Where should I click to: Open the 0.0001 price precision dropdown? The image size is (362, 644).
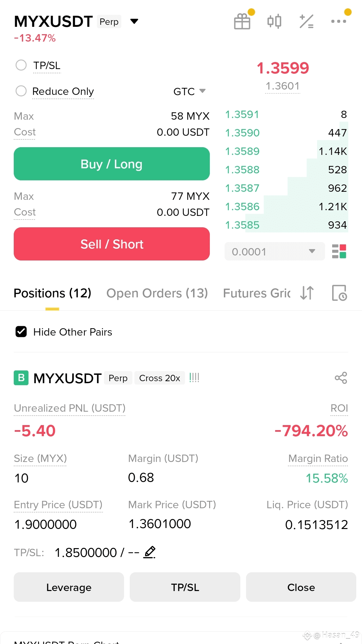click(275, 251)
